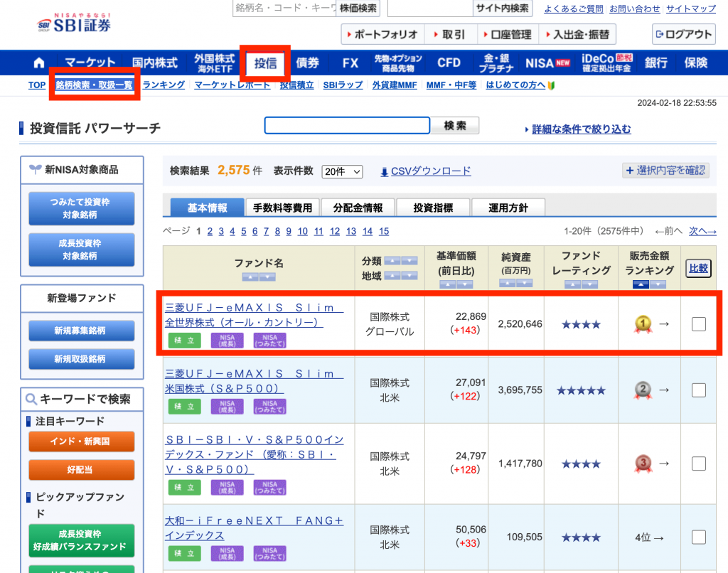Viewport: 728px width, 573px height.
Task: Open the 表示件数 dropdown showing 20件
Action: 342,171
